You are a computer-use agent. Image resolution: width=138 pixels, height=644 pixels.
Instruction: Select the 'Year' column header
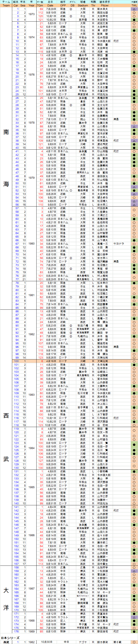(31, 6)
